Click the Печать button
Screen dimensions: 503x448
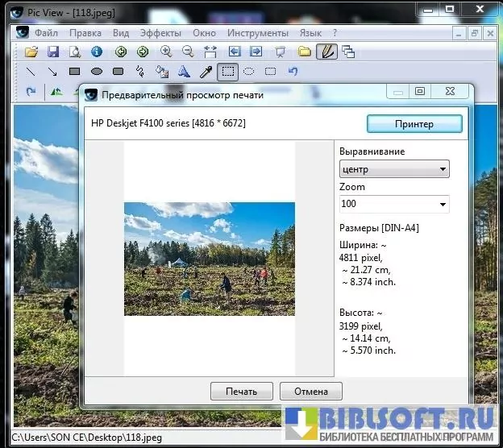241,392
